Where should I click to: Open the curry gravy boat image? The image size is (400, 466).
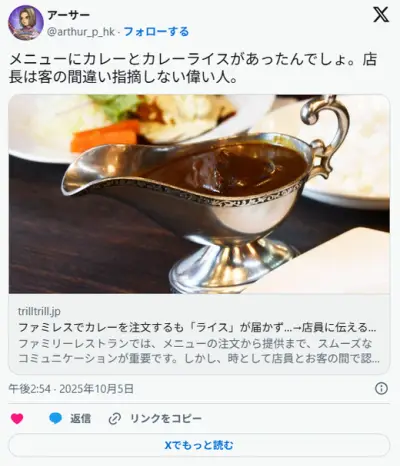pos(199,194)
